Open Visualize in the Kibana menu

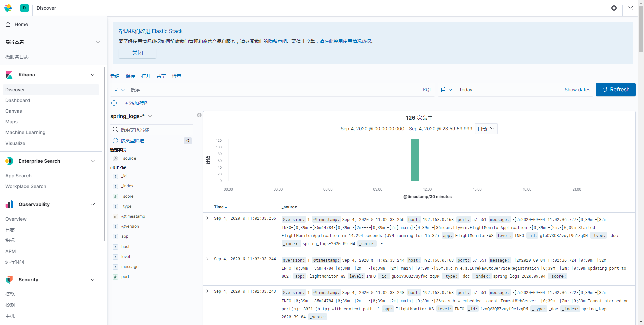pyautogui.click(x=15, y=143)
